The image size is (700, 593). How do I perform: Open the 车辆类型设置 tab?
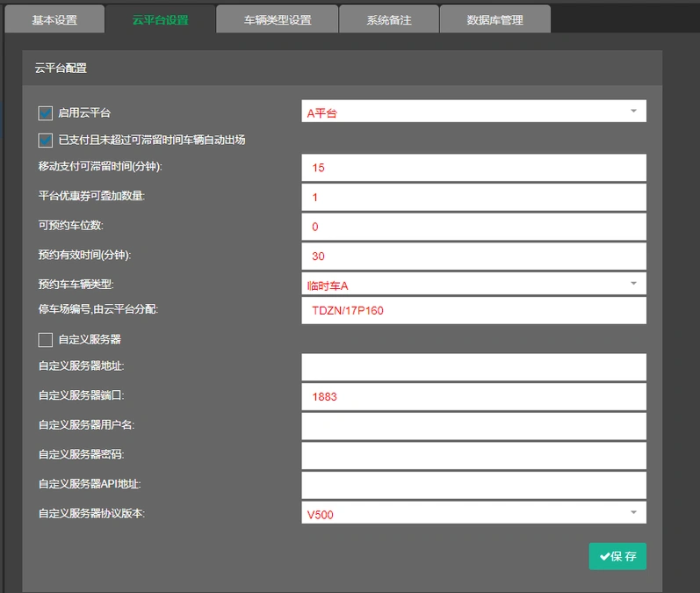coord(278,19)
